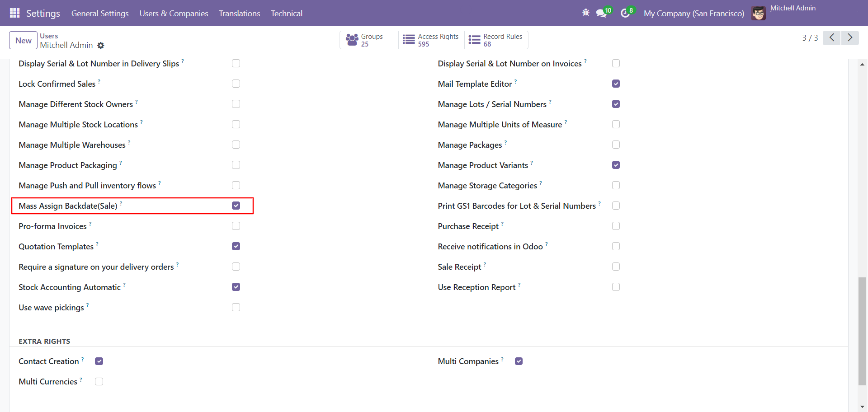Uncheck Mass Assign Backdate(Sale) checkbox
Screen dimensions: 868x412
(236, 206)
